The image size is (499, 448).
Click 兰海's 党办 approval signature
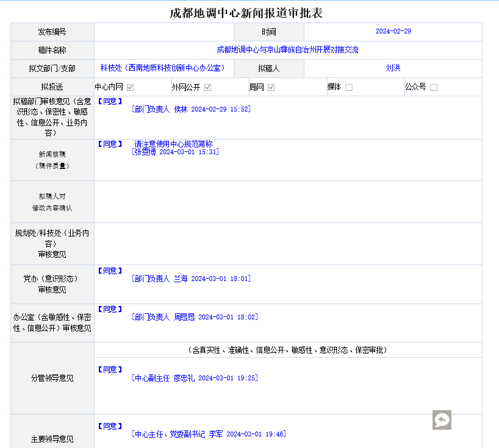pyautogui.click(x=191, y=279)
